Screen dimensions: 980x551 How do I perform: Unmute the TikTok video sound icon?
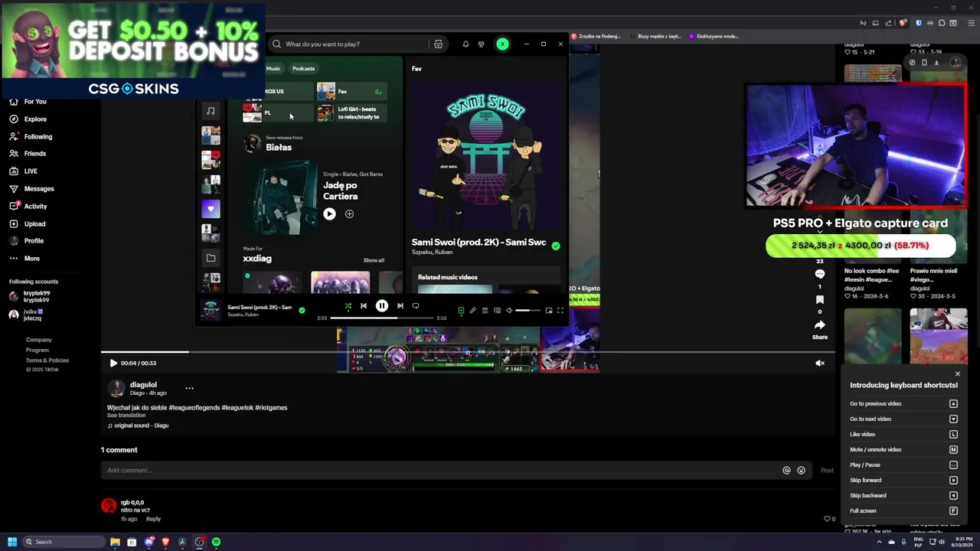point(820,364)
